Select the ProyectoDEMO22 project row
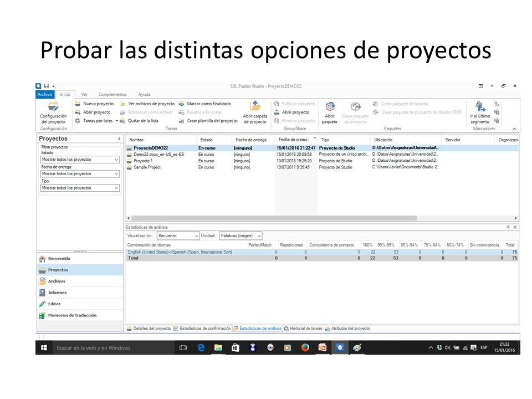Viewport: 532px width, 399px height. click(321, 149)
